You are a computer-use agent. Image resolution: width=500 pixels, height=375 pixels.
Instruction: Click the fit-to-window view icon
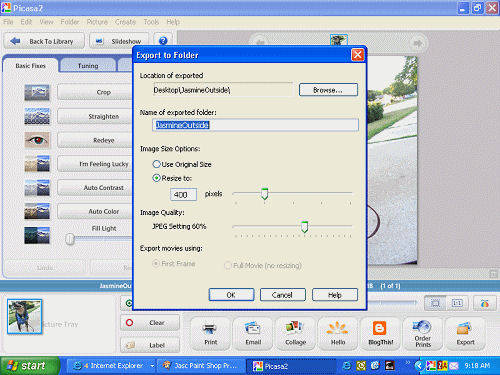pyautogui.click(x=435, y=303)
